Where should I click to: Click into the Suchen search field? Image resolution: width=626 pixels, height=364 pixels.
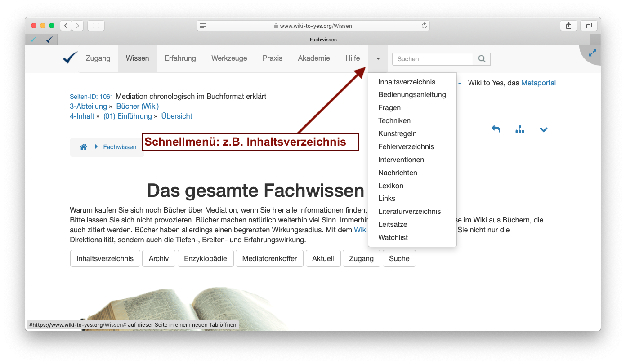click(432, 59)
